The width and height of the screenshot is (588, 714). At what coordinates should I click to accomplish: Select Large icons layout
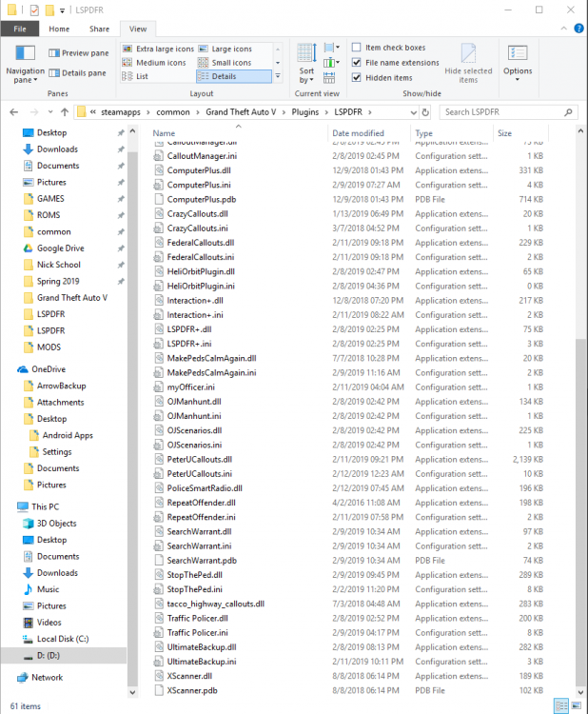pyautogui.click(x=225, y=49)
